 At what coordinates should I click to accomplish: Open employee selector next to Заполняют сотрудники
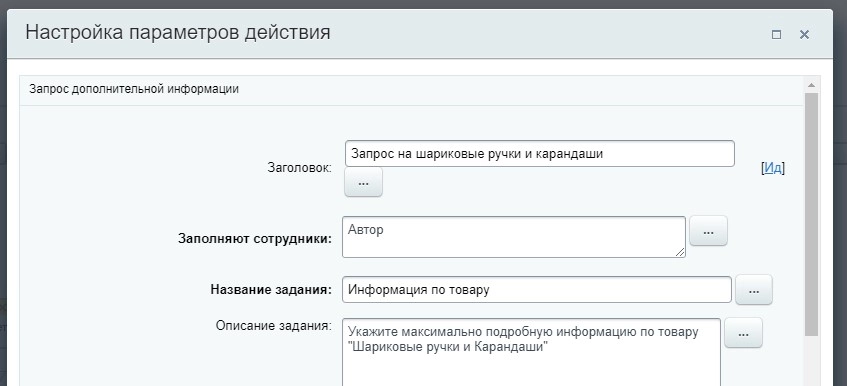(709, 232)
